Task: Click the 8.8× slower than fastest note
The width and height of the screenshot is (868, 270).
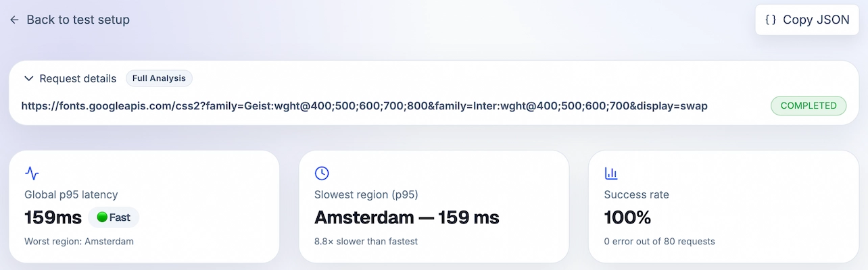Action: coord(366,241)
